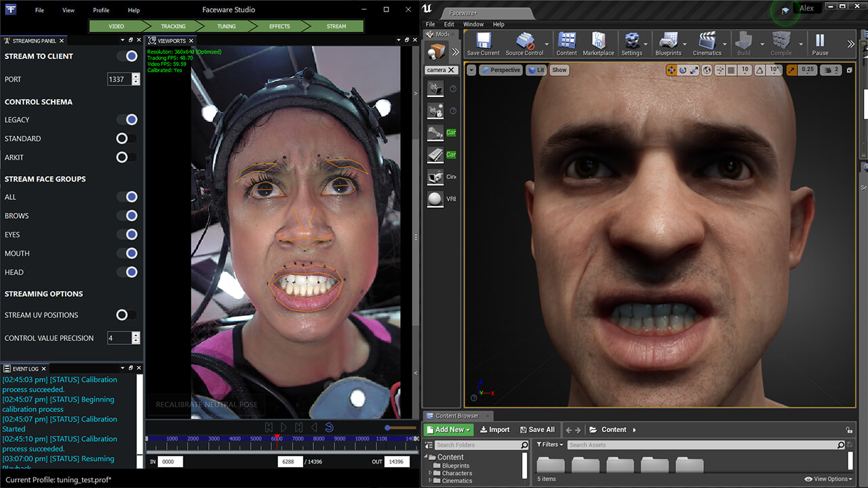Open View Options dropdown
The image size is (868, 488).
[x=830, y=479]
